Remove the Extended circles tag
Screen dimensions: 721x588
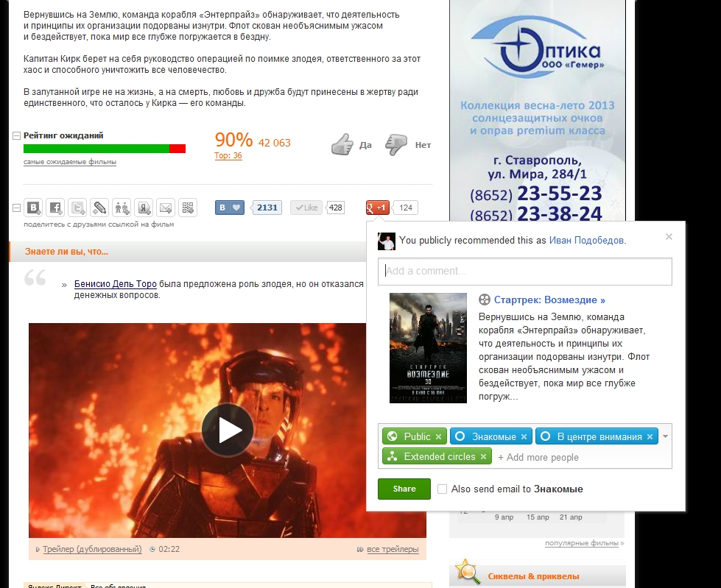pos(483,456)
